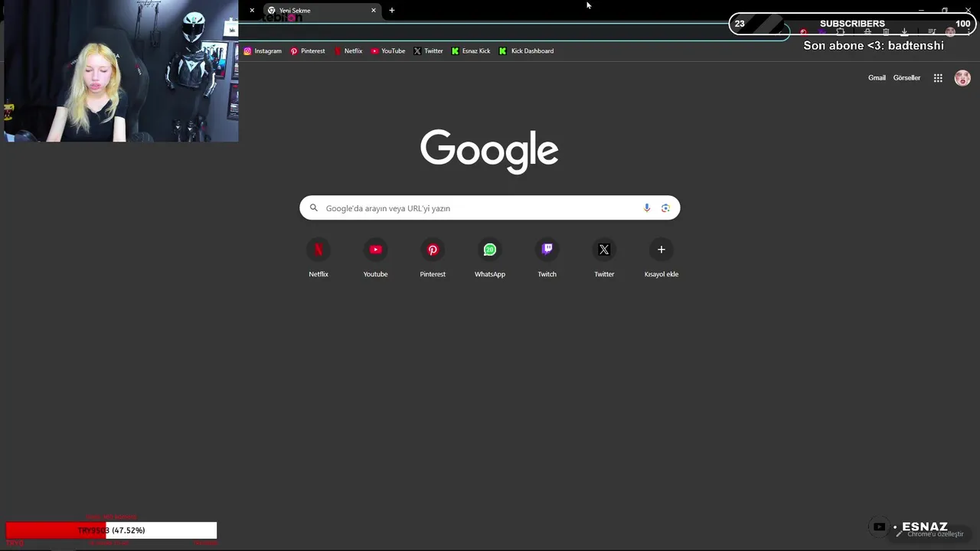This screenshot has height=551, width=980.
Task: Click the Chrome address bar
Action: pos(513,32)
